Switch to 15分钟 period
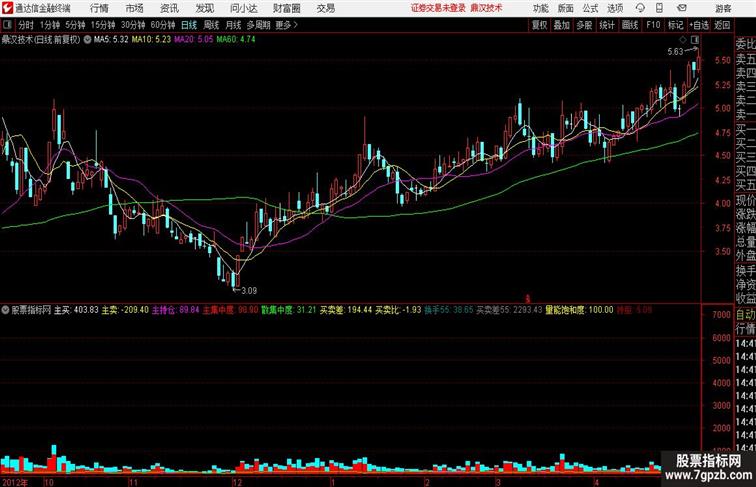The height and width of the screenshot is (487, 756). coord(103,25)
